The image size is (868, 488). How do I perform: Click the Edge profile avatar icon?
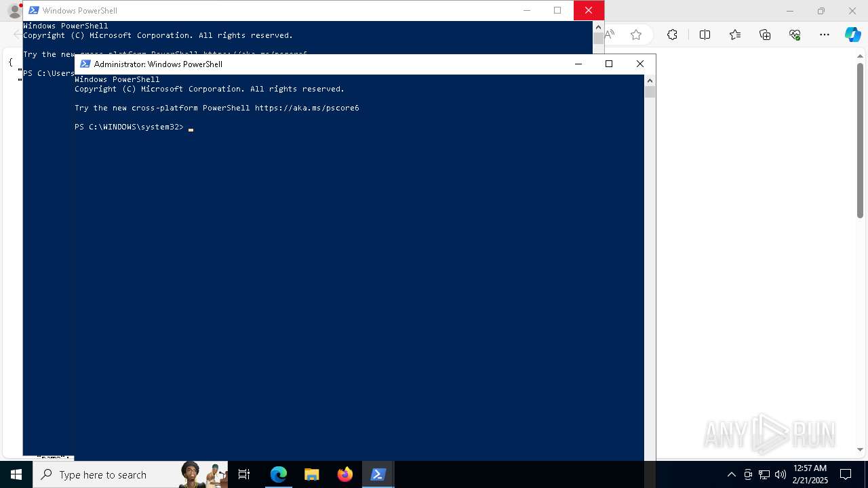pos(14,11)
